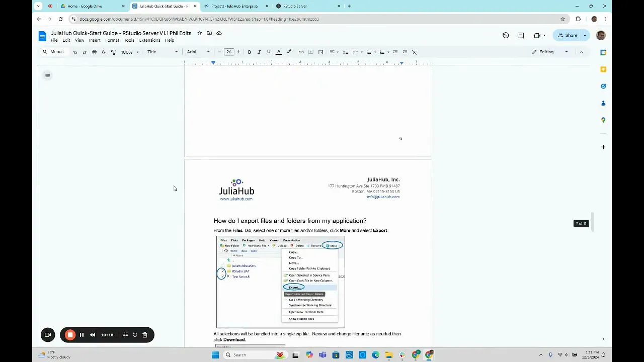Open the text alignment dropdown
This screenshot has height=362, width=644.
tap(334, 52)
